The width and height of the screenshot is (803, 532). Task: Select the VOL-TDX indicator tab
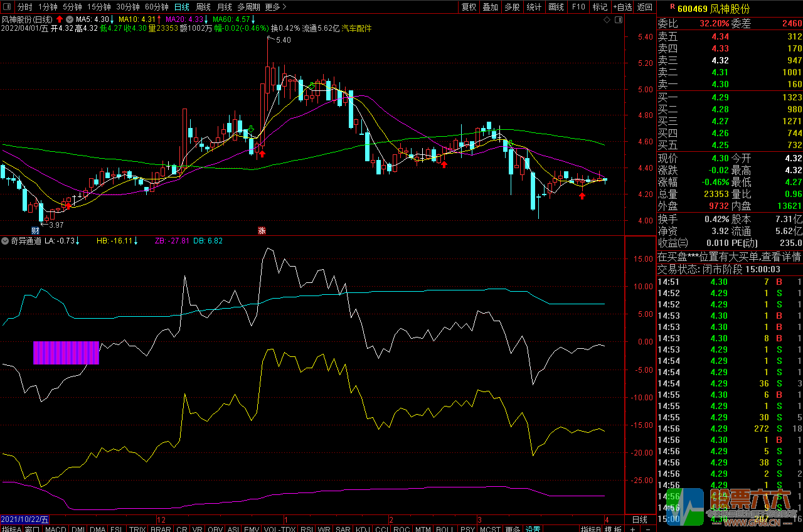point(280,529)
